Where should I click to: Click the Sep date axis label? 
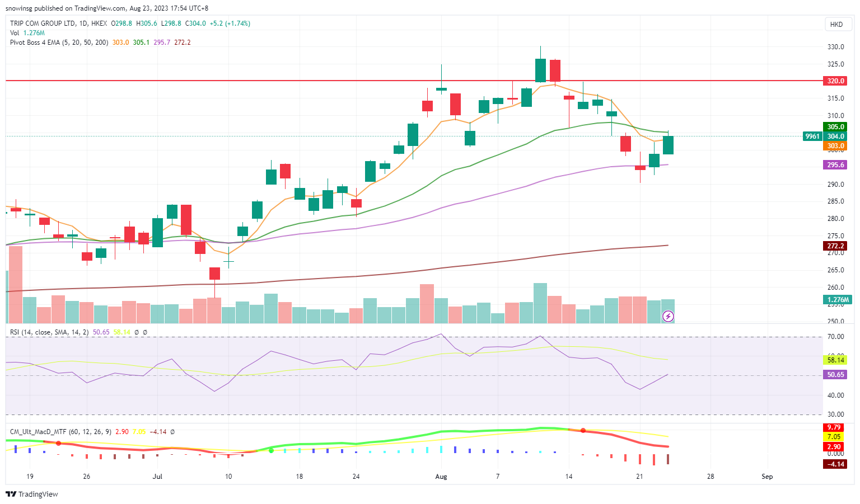click(x=767, y=477)
